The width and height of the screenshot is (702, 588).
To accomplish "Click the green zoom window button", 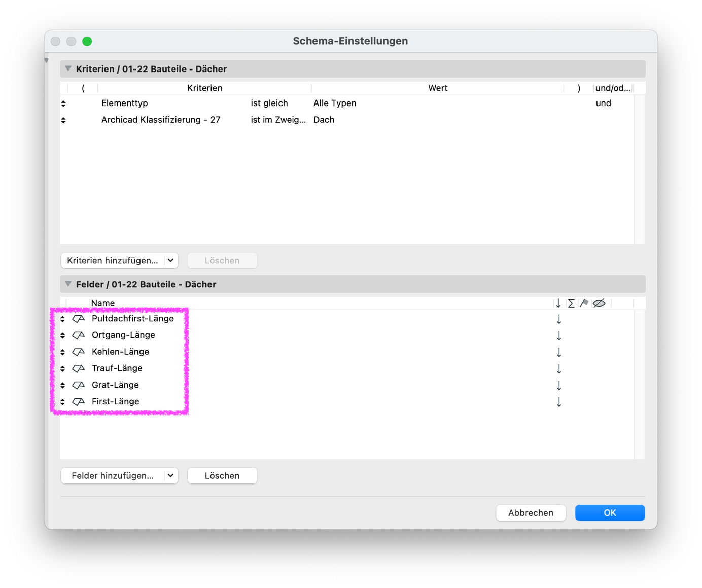I will [x=87, y=41].
